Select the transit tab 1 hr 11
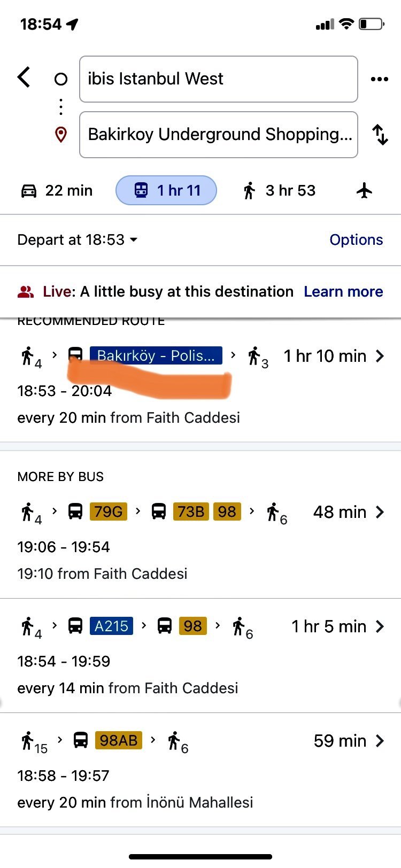This screenshot has height=868, width=401. click(x=166, y=190)
